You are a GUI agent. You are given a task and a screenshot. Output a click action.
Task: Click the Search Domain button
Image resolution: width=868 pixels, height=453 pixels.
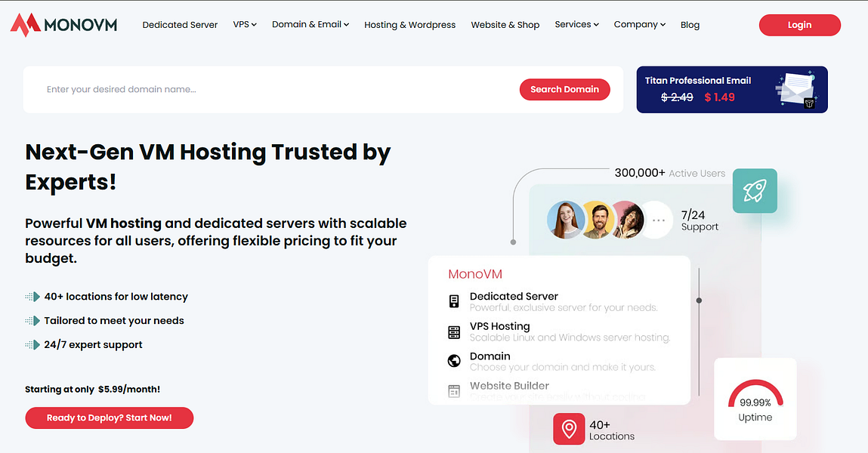point(564,90)
